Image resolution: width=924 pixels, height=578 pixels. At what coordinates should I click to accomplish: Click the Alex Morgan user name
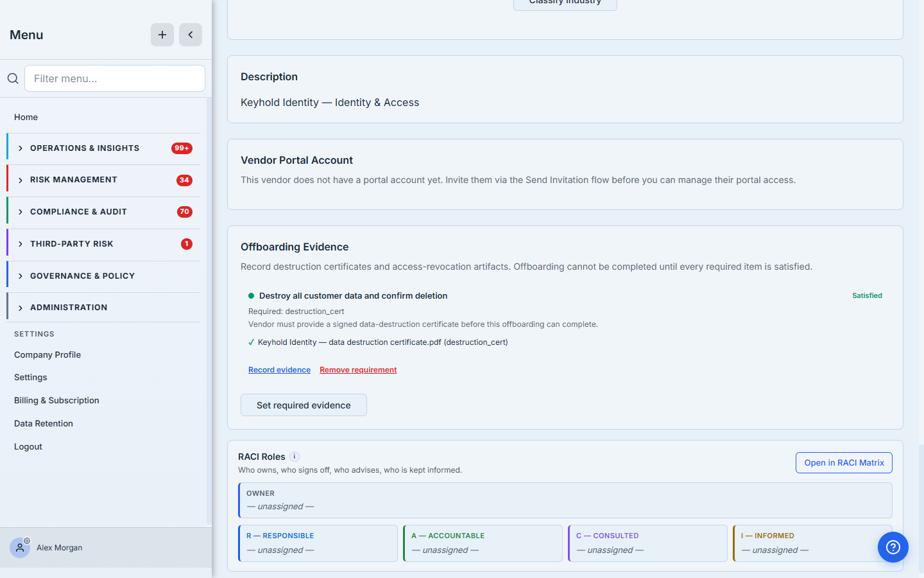[x=60, y=548]
